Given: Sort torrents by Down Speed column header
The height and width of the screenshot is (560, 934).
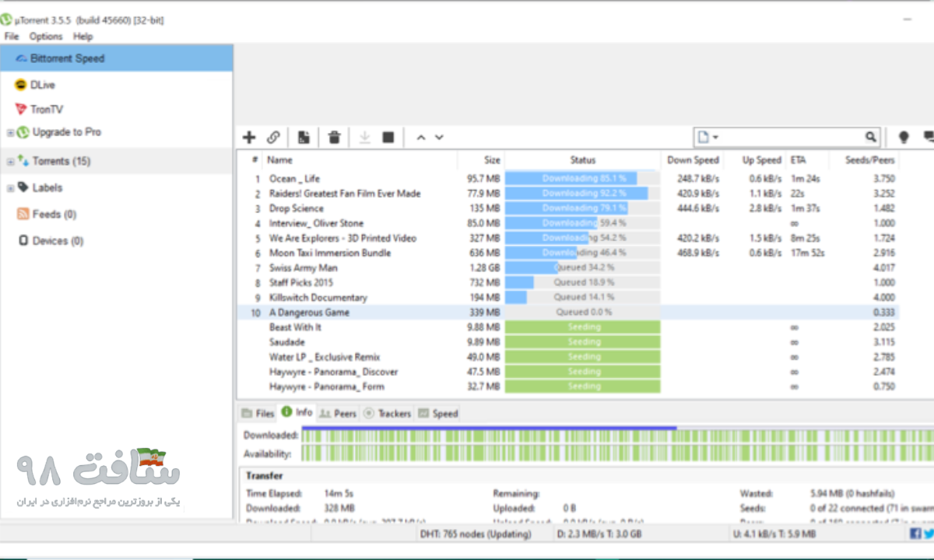Looking at the screenshot, I should point(693,160).
